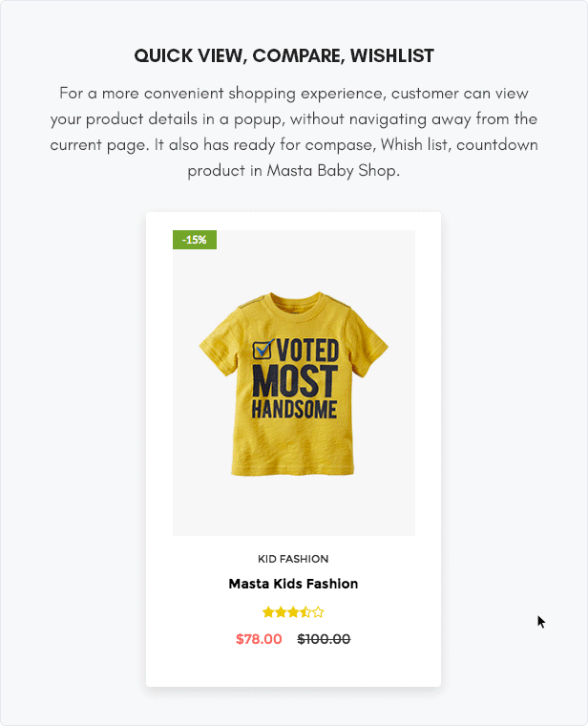Open the Masta Kids Fashion product title

pos(293,584)
